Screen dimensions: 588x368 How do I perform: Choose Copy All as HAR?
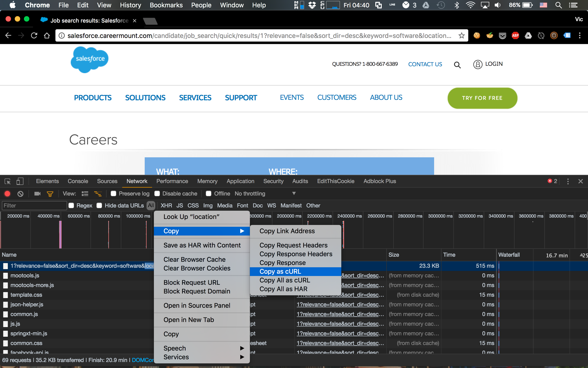(x=295, y=289)
